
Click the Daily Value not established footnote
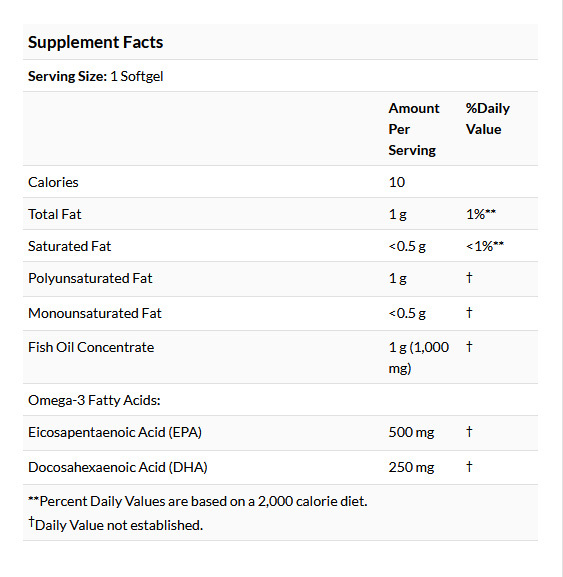coord(116,524)
